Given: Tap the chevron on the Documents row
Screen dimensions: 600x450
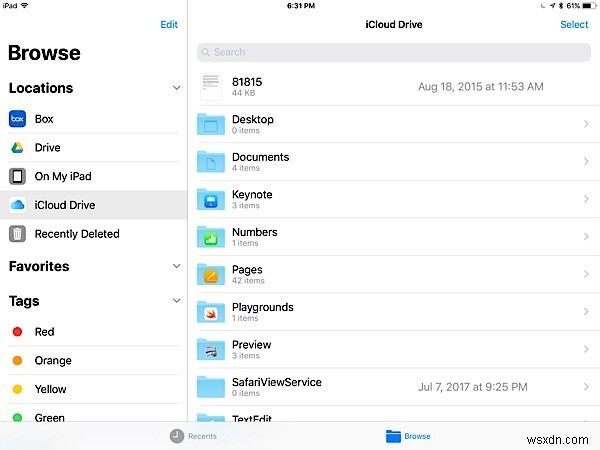Looking at the screenshot, I should tap(586, 161).
